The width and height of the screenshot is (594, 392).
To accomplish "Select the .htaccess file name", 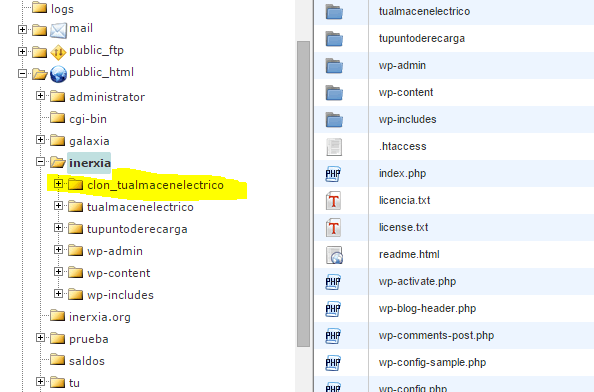I will [x=403, y=146].
